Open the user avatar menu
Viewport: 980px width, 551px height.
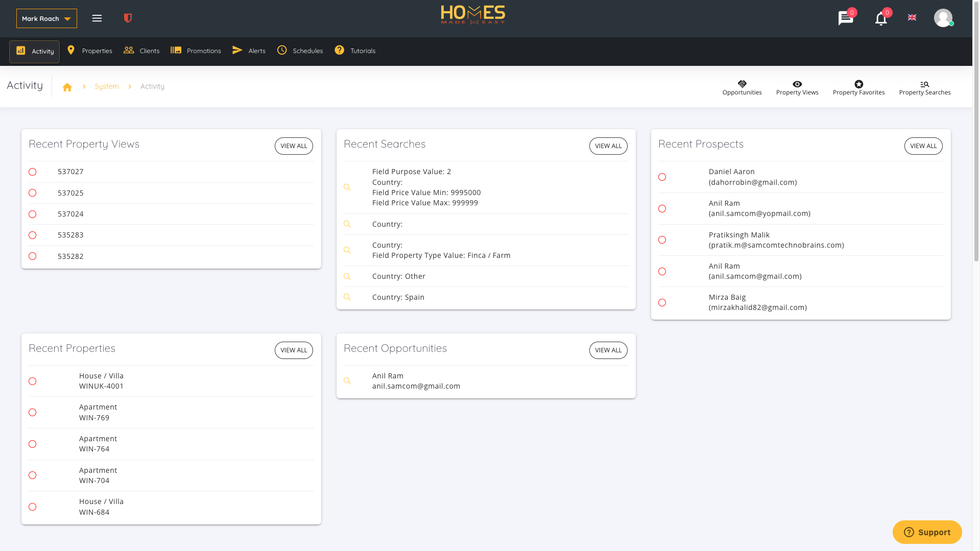point(943,18)
